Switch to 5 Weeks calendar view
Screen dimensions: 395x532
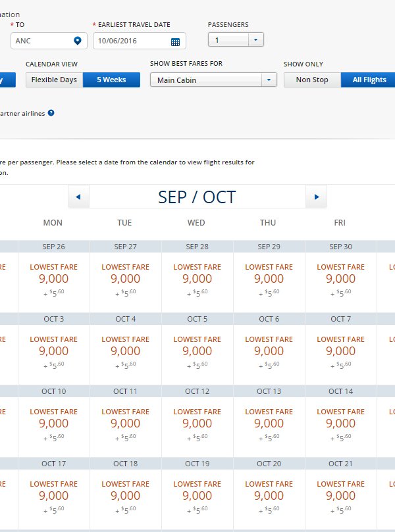[115, 80]
